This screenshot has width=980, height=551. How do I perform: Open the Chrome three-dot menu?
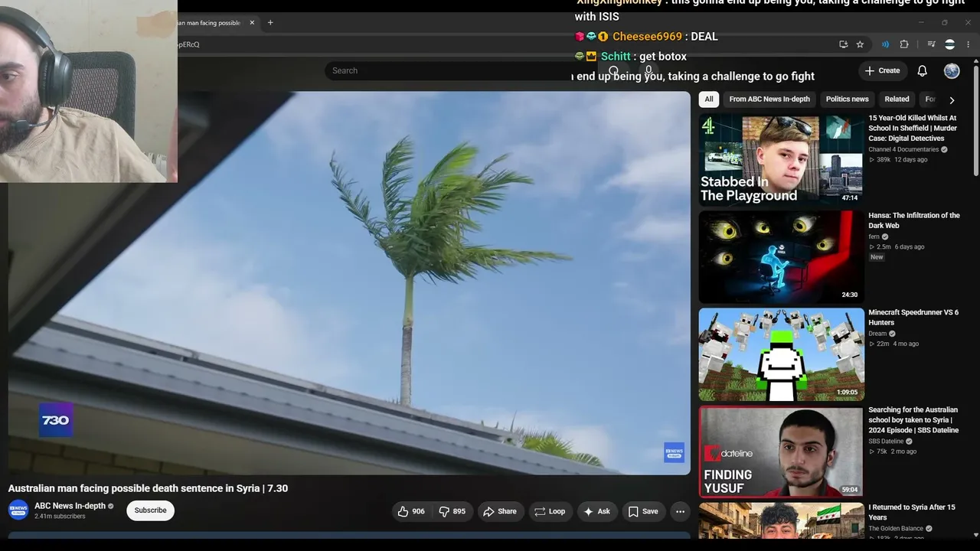coord(969,44)
